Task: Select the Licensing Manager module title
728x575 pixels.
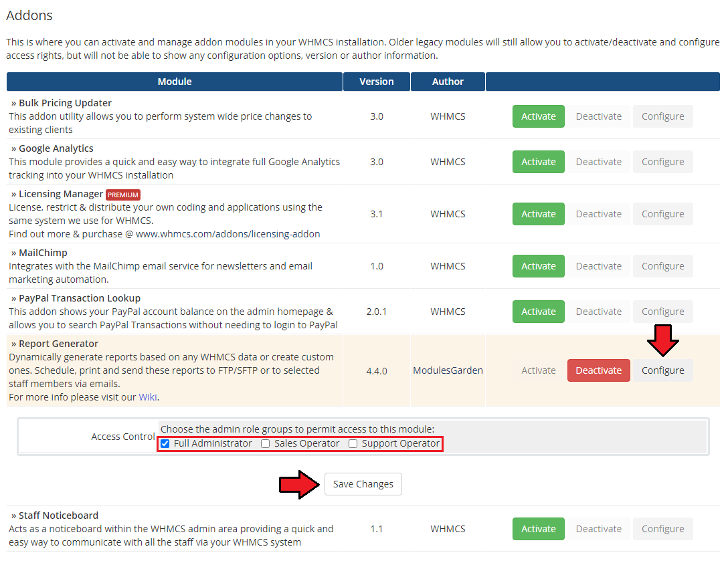Action: (x=61, y=194)
